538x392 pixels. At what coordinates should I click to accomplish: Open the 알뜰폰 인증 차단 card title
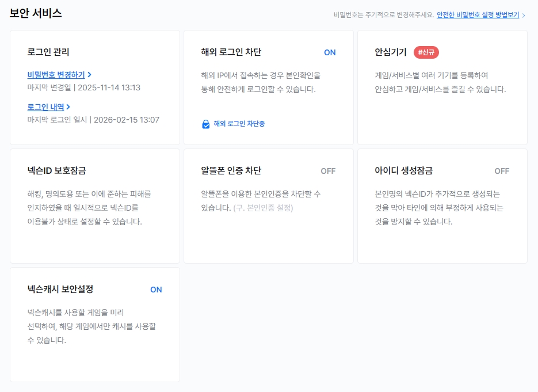[x=231, y=170]
